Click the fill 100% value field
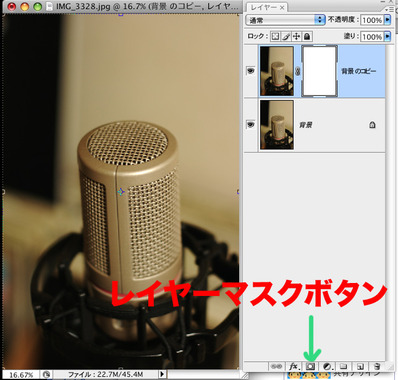Image resolution: width=398 pixels, height=380 pixels. pos(372,36)
